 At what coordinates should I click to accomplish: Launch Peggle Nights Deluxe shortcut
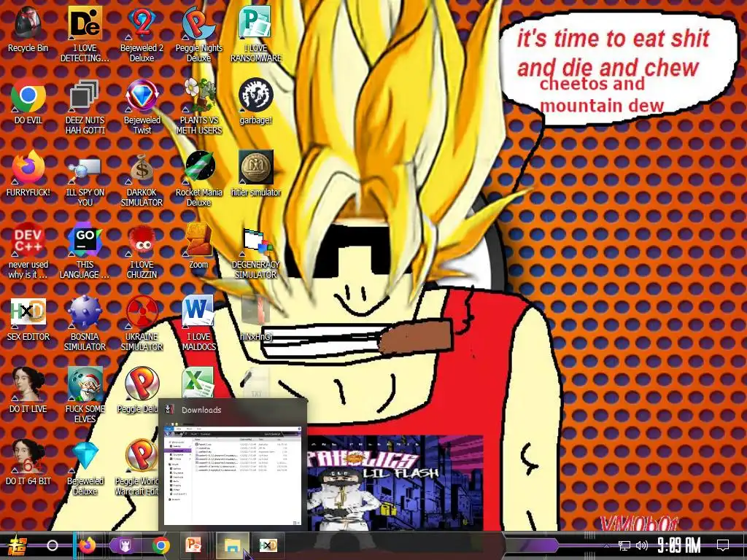198,34
